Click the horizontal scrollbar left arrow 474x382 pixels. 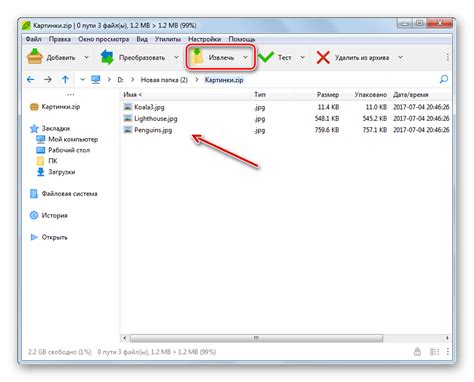tap(125, 338)
